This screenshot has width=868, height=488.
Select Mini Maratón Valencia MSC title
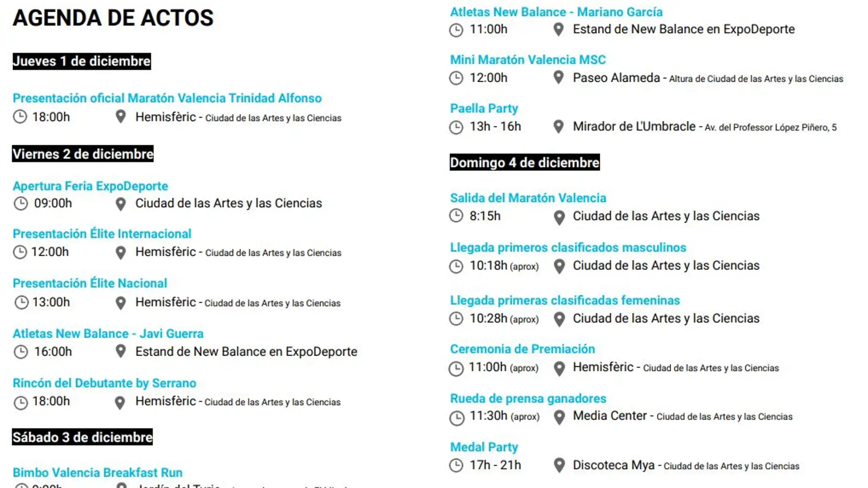(x=528, y=60)
